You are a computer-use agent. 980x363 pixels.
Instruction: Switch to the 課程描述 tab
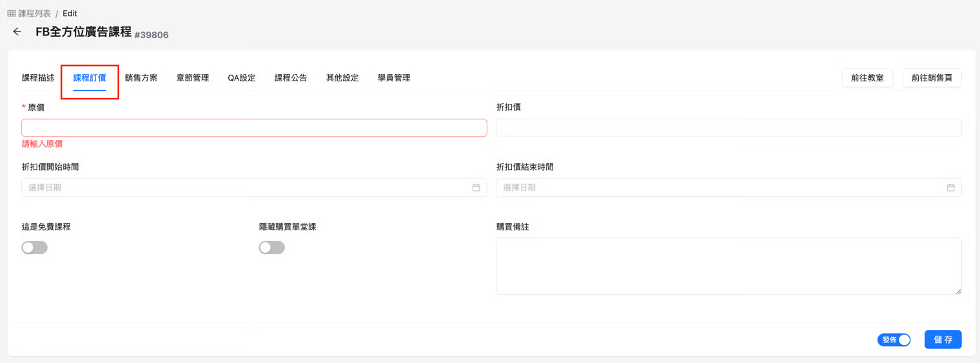38,78
